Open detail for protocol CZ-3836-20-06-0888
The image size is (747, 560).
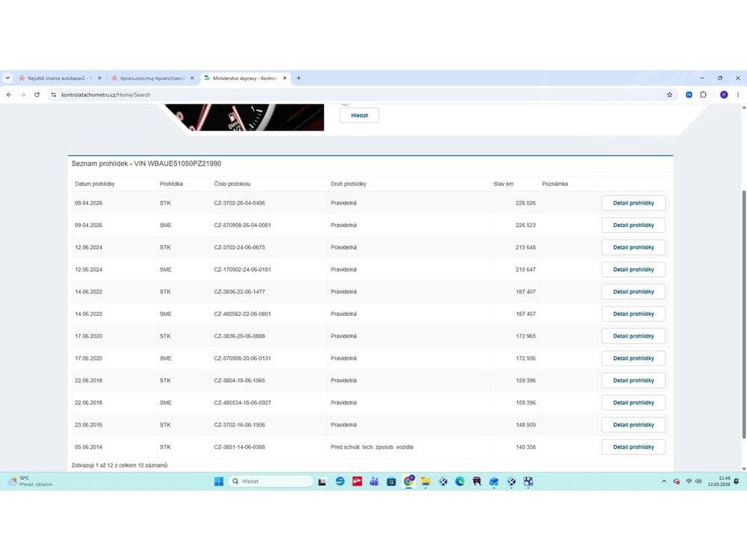(633, 336)
